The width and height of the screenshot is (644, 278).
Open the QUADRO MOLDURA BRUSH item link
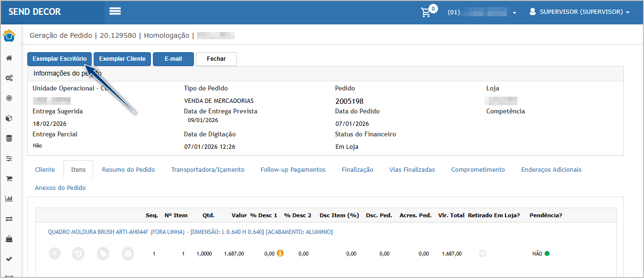pos(190,232)
